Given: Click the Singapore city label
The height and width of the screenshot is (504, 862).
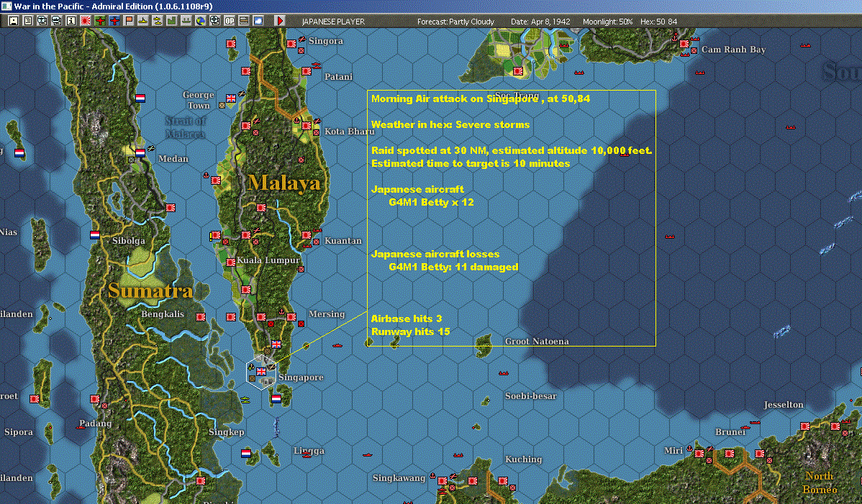Looking at the screenshot, I should pos(301,377).
